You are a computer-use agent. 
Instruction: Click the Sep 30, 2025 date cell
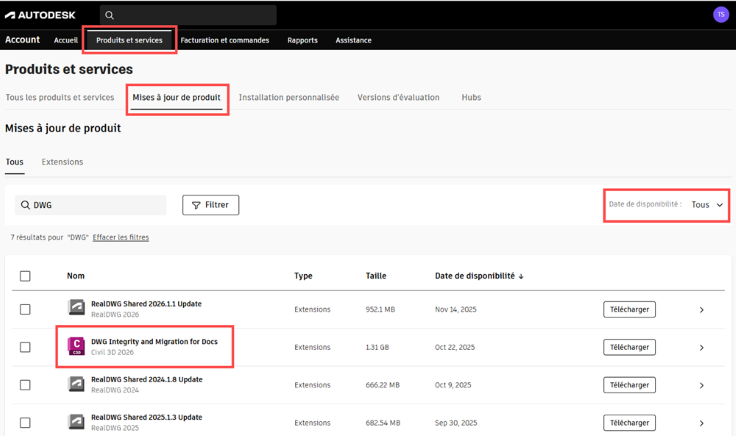click(x=456, y=423)
